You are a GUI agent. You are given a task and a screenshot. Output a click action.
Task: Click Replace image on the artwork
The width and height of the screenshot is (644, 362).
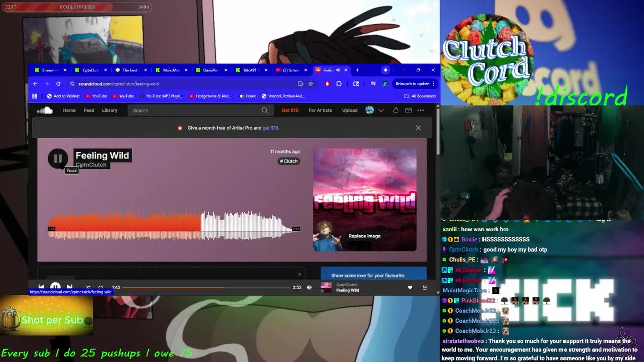point(364,236)
